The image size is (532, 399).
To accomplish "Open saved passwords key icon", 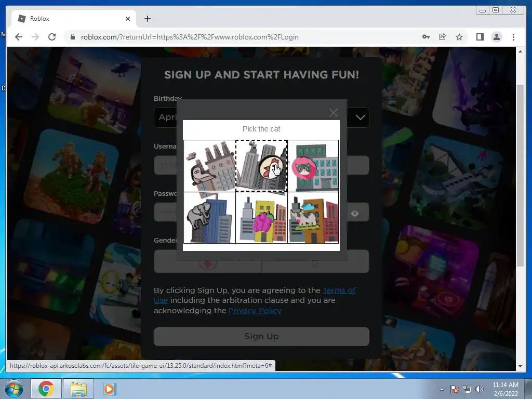I will pos(426,37).
